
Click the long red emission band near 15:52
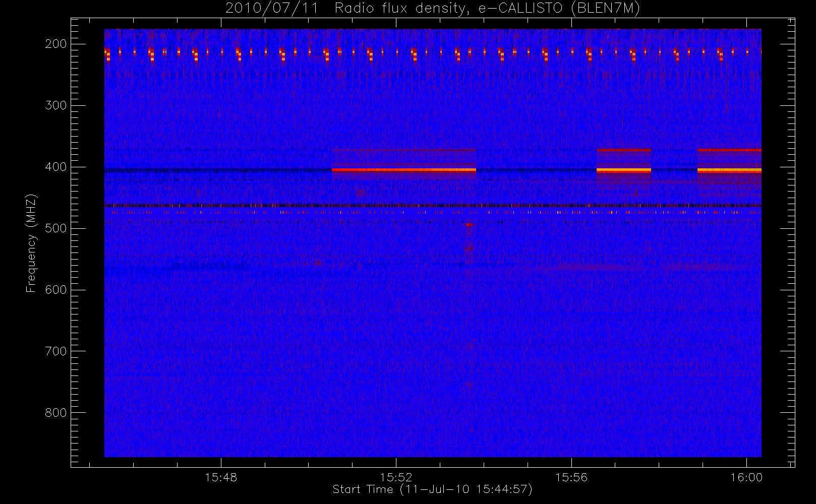coord(404,170)
